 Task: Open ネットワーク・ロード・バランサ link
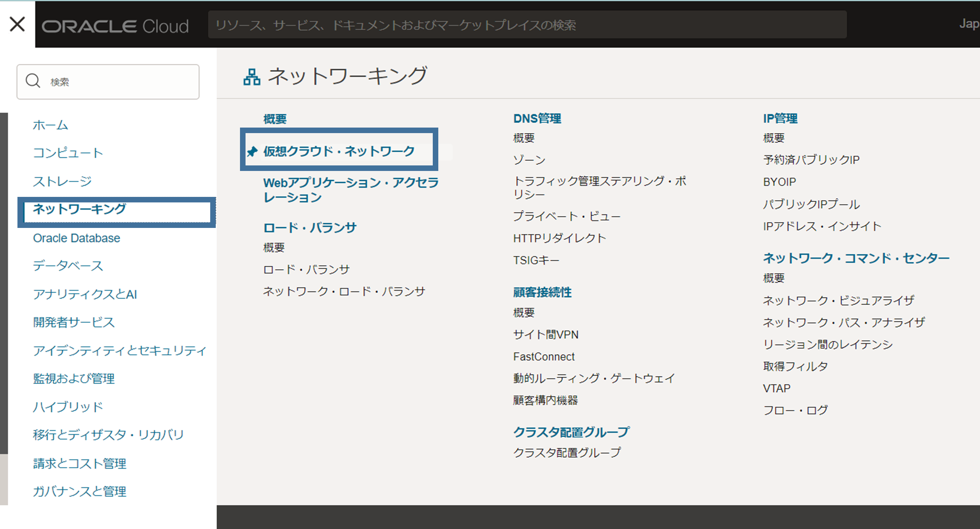tap(344, 291)
